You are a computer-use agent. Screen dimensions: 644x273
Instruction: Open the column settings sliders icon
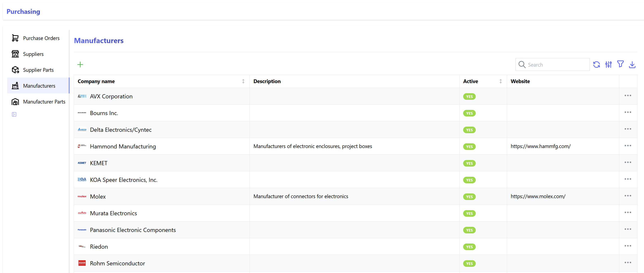point(609,65)
